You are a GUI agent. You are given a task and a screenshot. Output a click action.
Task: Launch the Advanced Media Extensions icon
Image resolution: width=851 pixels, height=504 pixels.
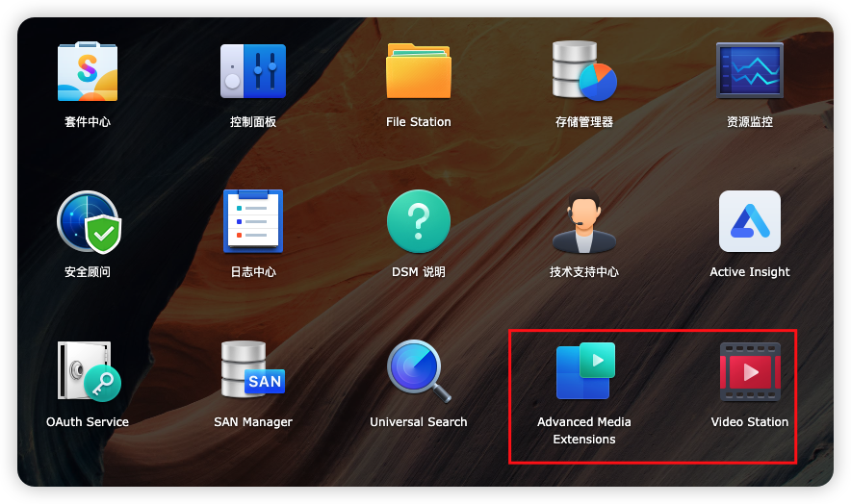click(584, 371)
